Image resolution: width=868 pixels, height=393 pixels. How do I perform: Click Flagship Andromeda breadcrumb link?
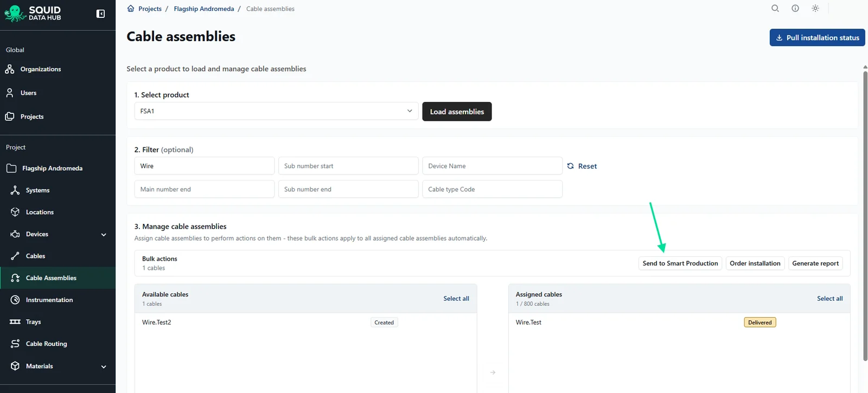(204, 9)
